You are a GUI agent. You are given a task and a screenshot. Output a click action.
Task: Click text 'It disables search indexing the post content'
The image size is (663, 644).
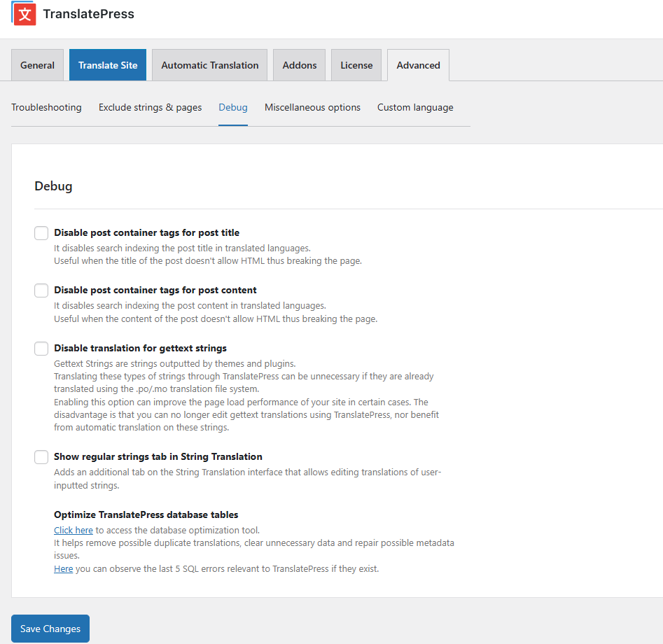click(190, 306)
